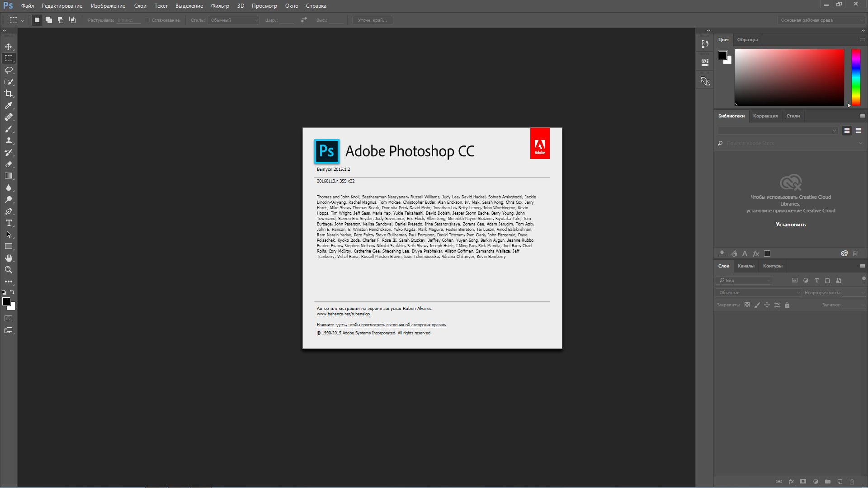The height and width of the screenshot is (488, 868).
Task: Open the Файл menu
Action: click(28, 6)
